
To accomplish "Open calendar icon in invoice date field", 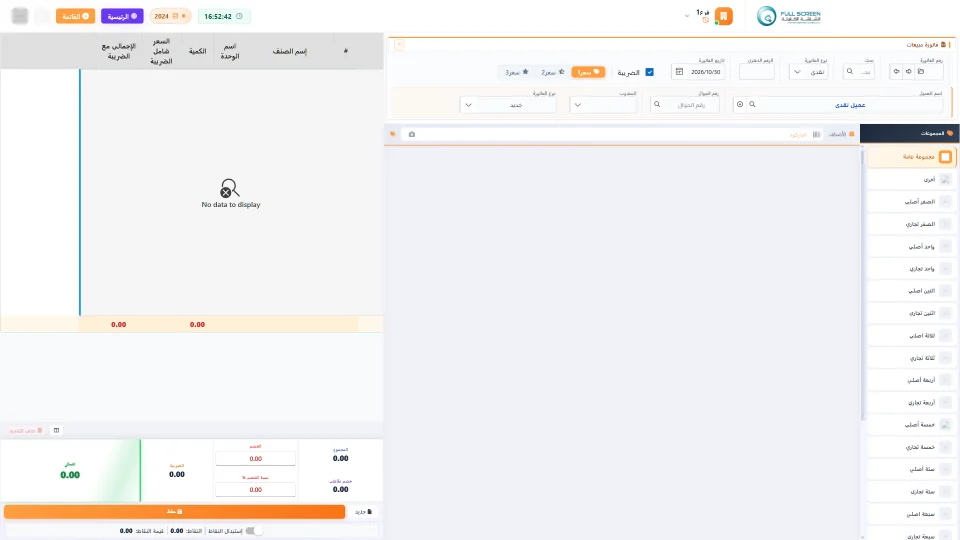I will pos(679,72).
